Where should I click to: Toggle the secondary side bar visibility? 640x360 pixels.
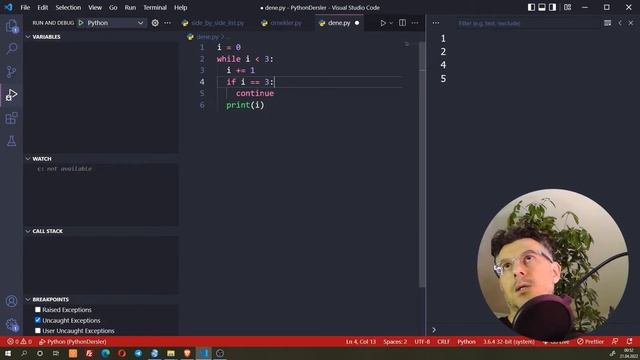(x=552, y=7)
